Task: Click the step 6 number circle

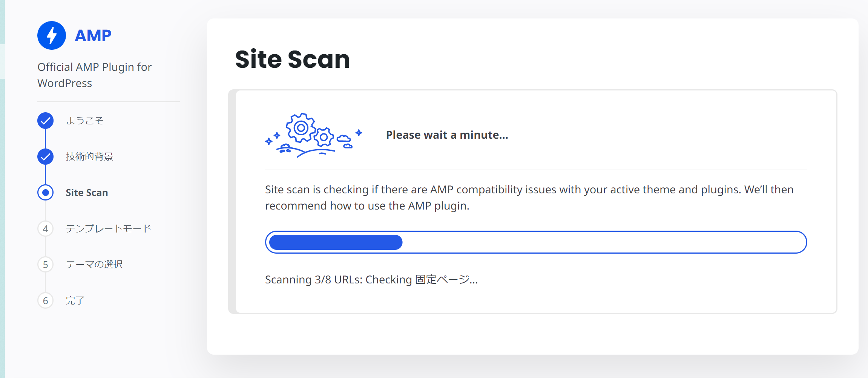Action: click(46, 300)
